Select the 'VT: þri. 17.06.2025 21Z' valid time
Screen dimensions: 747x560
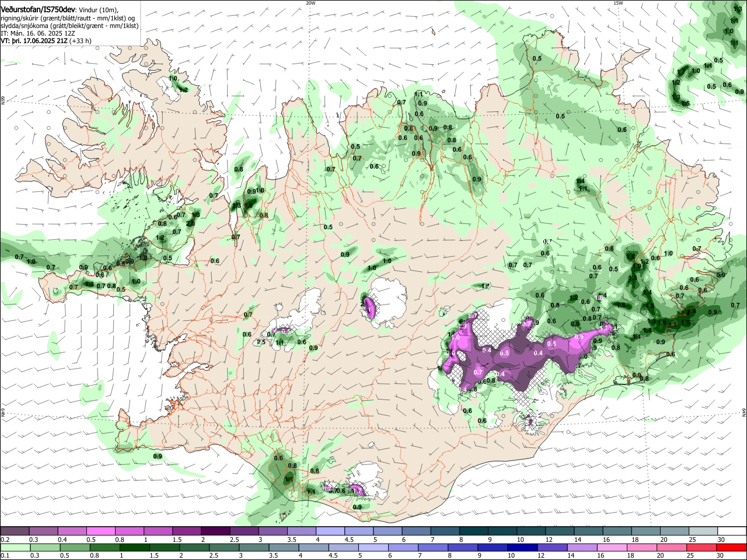pyautogui.click(x=34, y=41)
